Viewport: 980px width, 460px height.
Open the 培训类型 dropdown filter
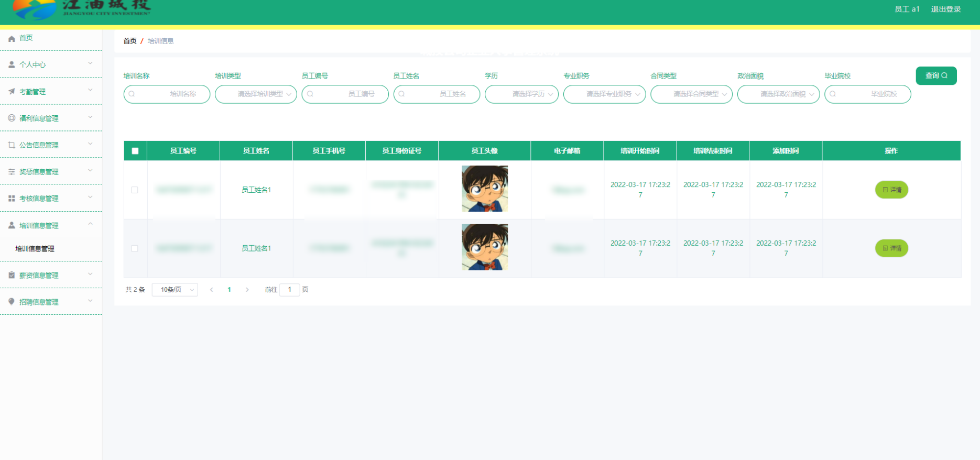[x=256, y=94]
